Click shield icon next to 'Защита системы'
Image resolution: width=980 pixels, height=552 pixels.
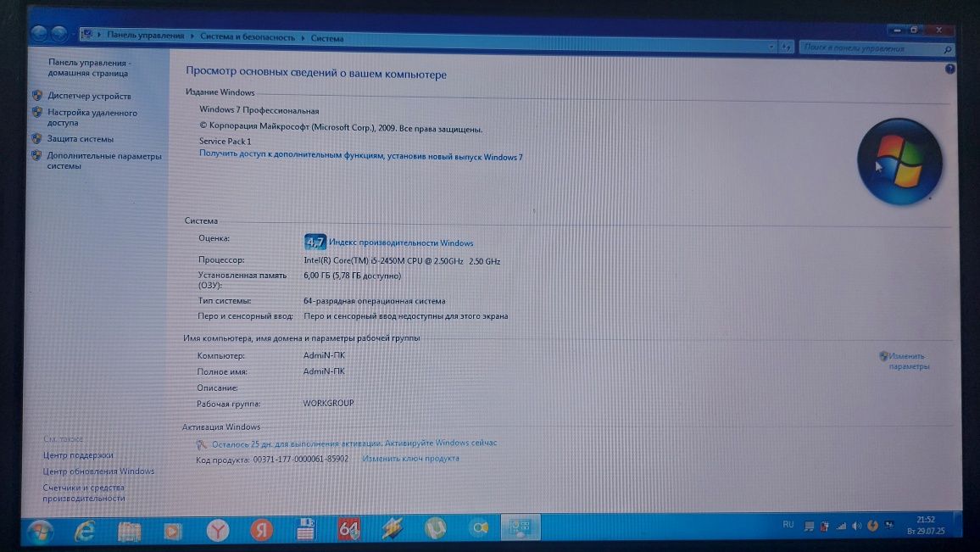point(36,138)
